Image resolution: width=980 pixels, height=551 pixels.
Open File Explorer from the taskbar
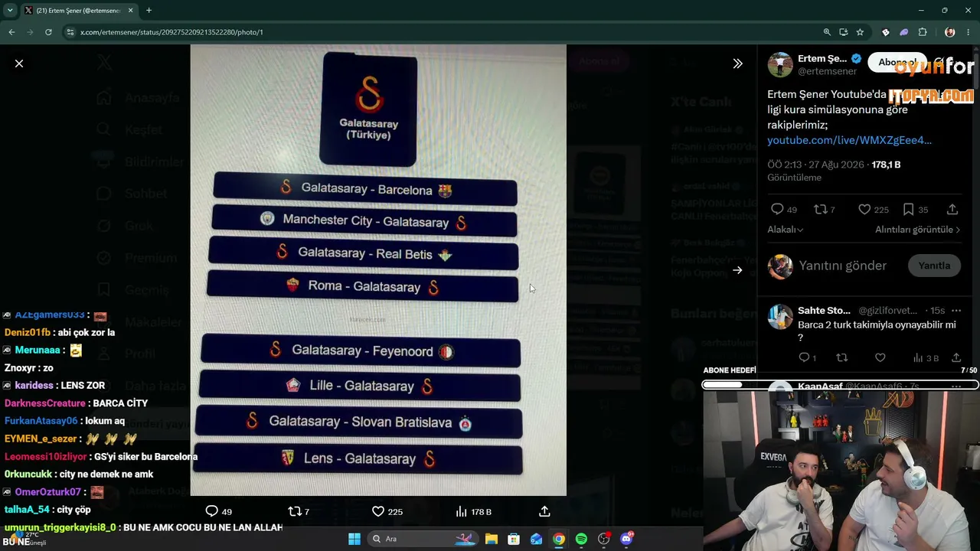(x=491, y=539)
